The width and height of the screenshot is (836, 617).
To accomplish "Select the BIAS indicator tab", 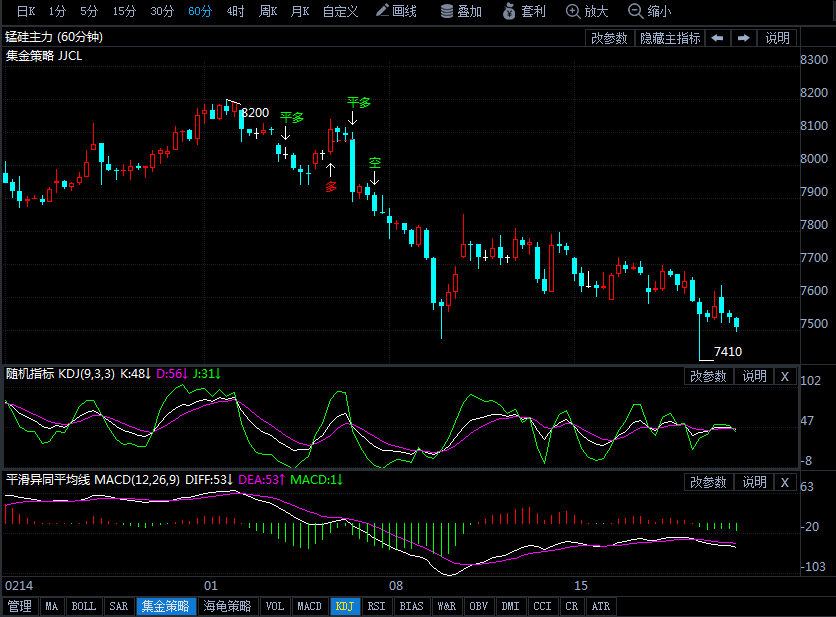I will (x=411, y=606).
